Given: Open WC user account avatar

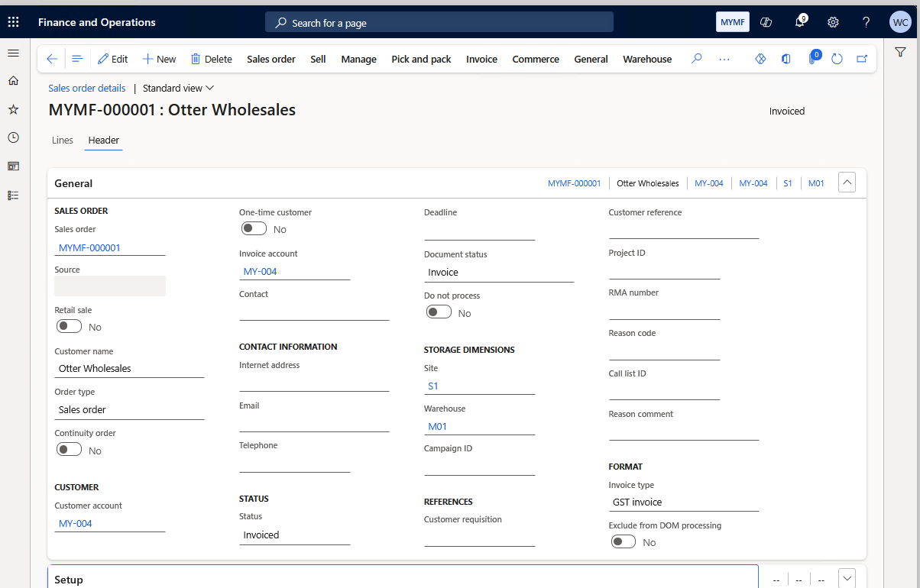Looking at the screenshot, I should [x=900, y=22].
